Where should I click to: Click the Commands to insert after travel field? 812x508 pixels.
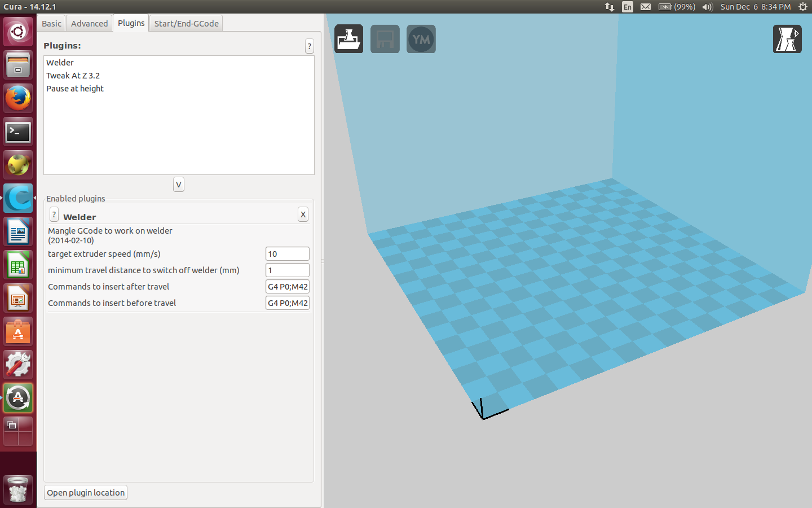(287, 287)
